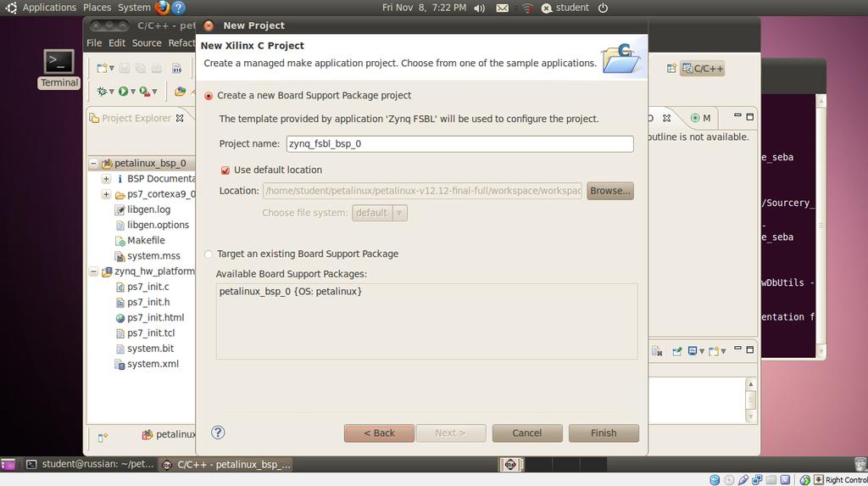
Task: Open the System menu
Action: (x=134, y=8)
